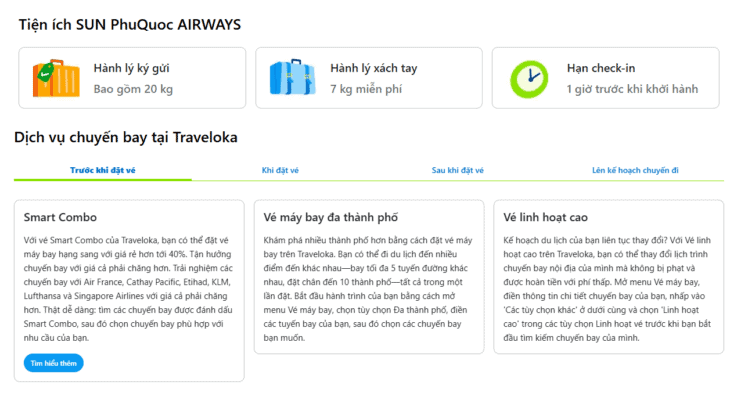Click the 'Bao gồm 20 kg' text
This screenshot has width=741, height=400.
tap(133, 89)
